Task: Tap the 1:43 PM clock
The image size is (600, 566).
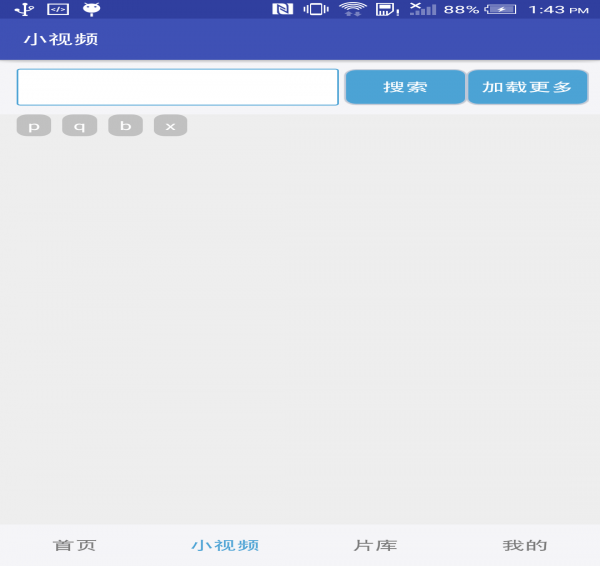Action: [559, 10]
